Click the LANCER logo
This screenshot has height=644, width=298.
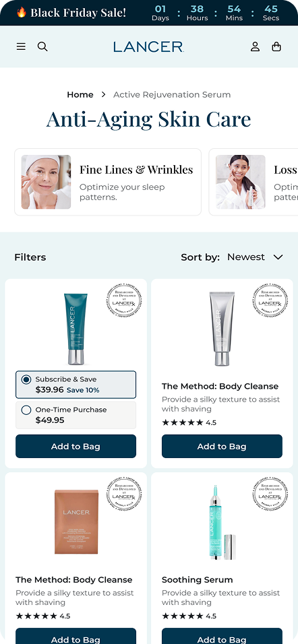(x=148, y=47)
